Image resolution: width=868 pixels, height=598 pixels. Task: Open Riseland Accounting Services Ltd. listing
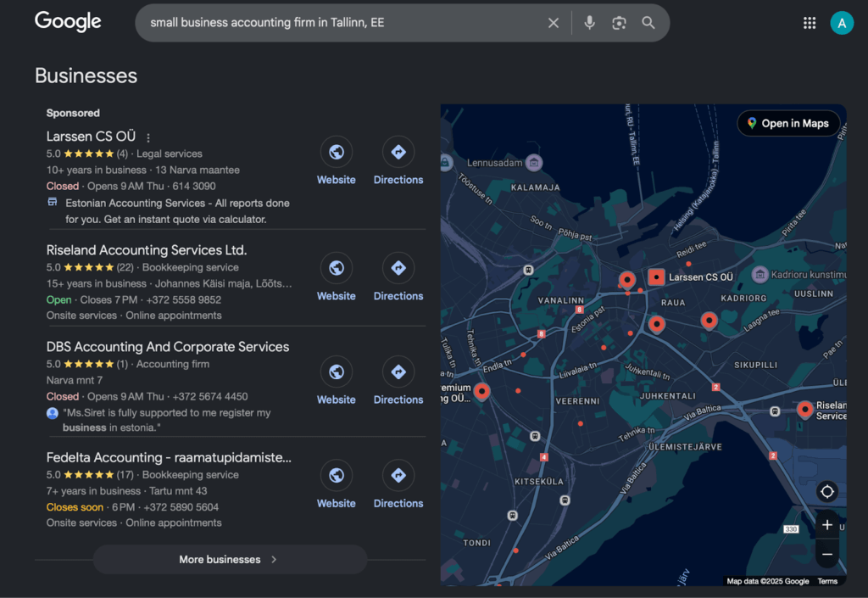coord(147,250)
